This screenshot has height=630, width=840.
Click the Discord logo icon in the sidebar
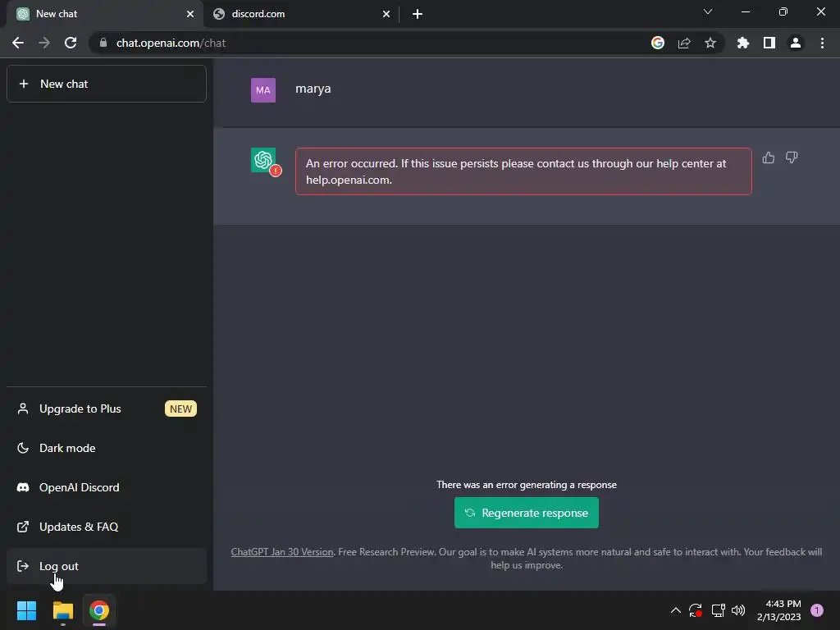pyautogui.click(x=23, y=487)
